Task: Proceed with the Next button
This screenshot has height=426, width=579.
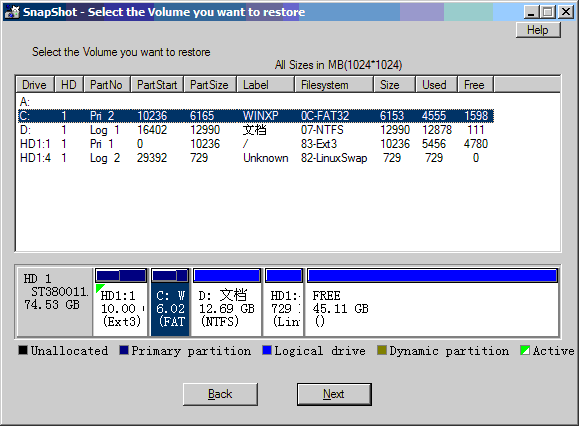Action: point(334,394)
